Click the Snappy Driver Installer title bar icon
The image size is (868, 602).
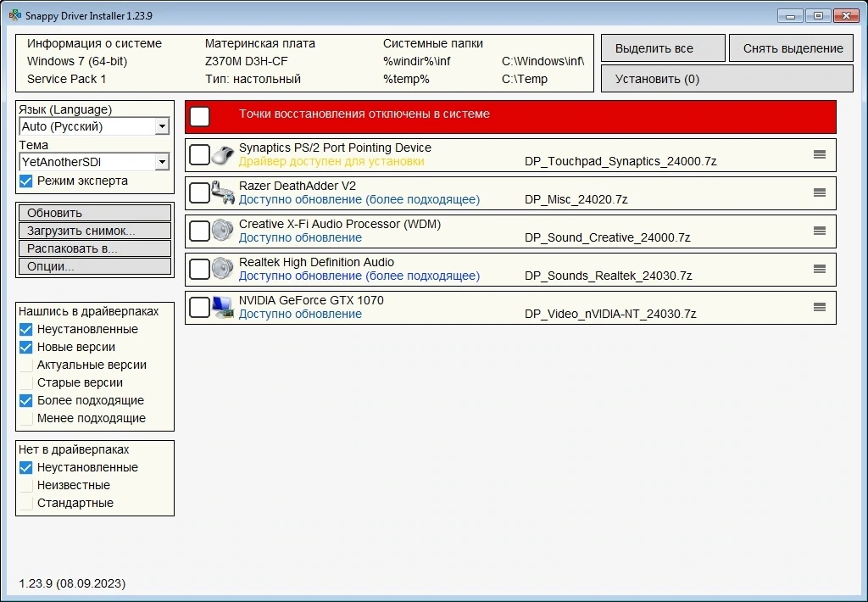tap(15, 15)
